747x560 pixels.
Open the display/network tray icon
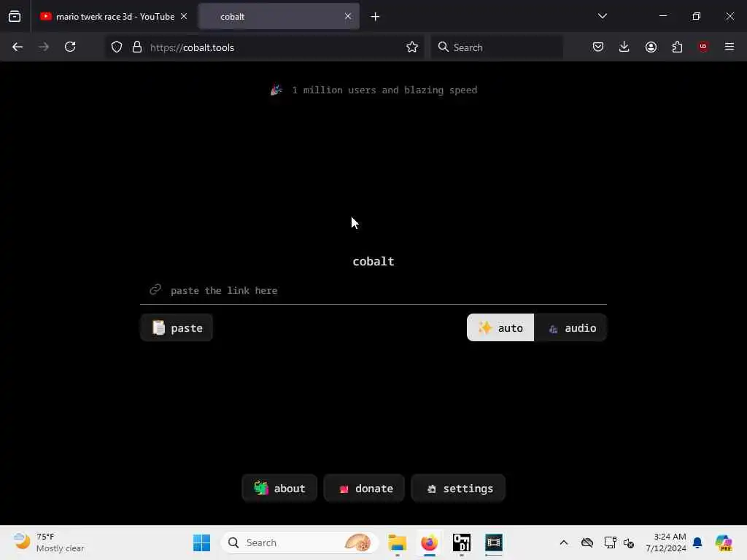(x=610, y=542)
